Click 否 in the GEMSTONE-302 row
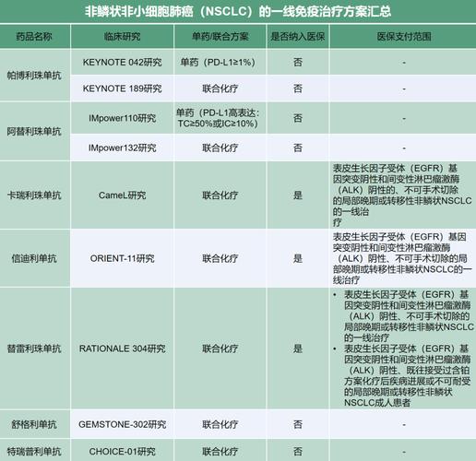Image resolution: width=476 pixels, height=461 pixels. click(x=298, y=424)
